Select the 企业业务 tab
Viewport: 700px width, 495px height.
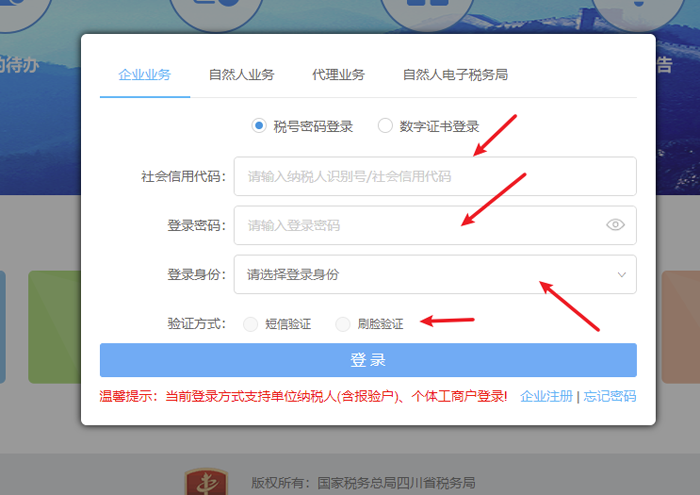(145, 75)
